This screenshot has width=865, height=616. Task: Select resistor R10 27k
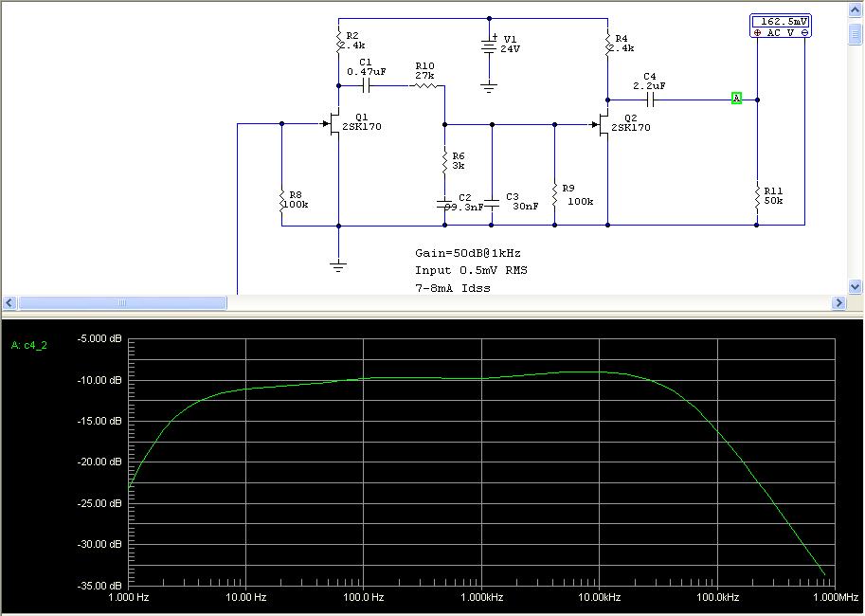[425, 85]
